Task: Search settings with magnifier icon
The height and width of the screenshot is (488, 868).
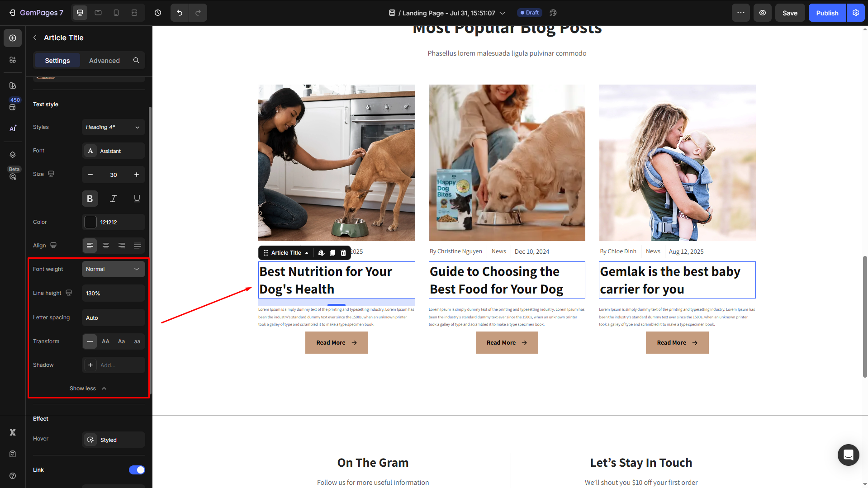Action: click(x=136, y=60)
